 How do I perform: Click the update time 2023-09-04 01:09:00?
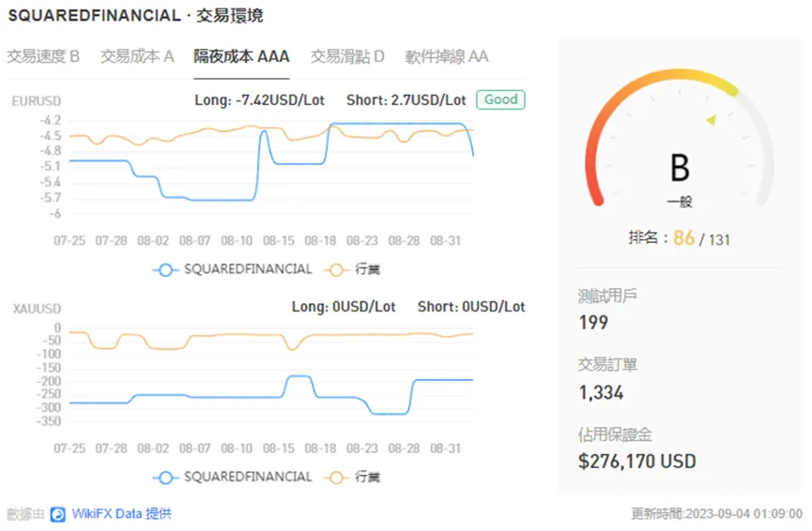click(x=716, y=514)
